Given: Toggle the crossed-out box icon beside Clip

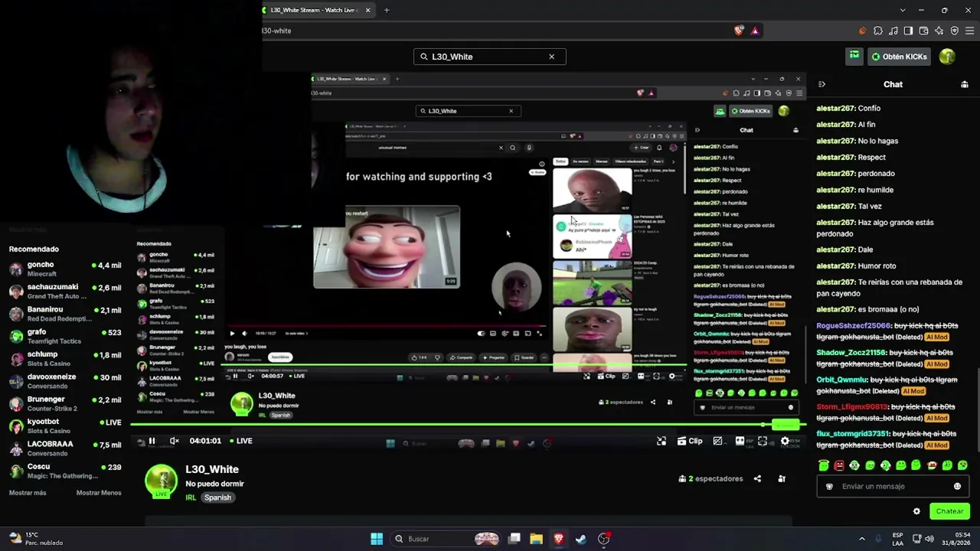Looking at the screenshot, I should [x=717, y=441].
